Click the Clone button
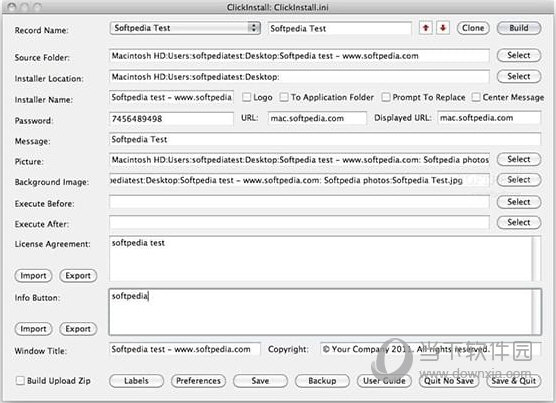The image size is (556, 403). tap(473, 28)
